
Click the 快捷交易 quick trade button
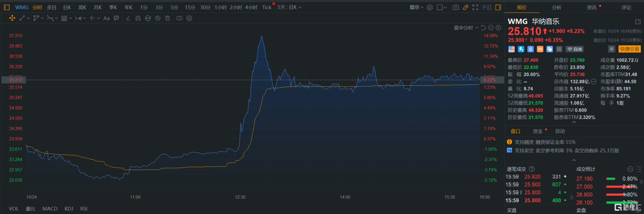point(629,49)
